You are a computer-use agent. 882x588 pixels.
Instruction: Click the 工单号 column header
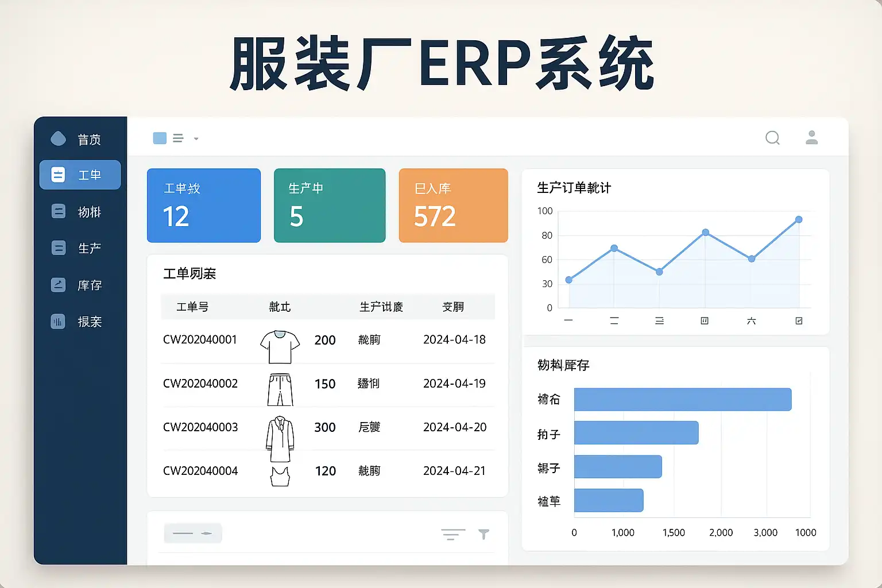[x=192, y=307]
